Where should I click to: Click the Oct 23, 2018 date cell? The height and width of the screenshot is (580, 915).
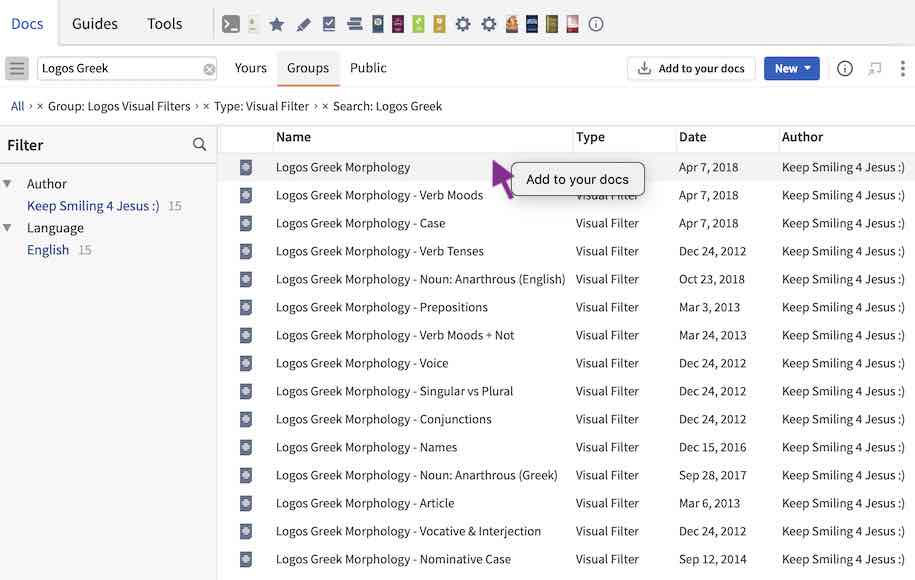click(711, 279)
